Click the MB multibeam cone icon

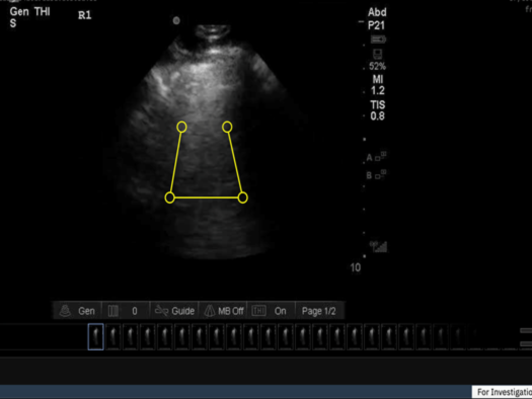tap(209, 311)
